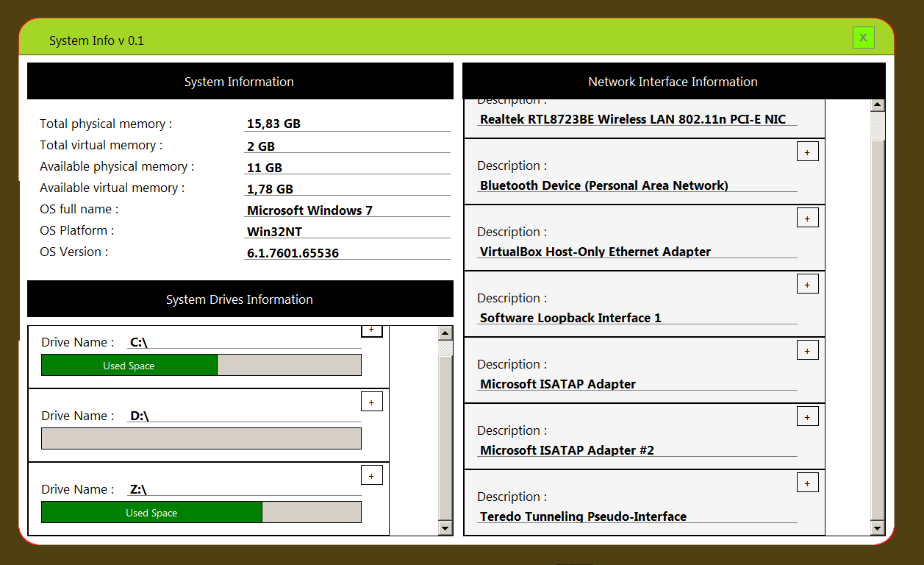Image resolution: width=924 pixels, height=565 pixels.
Task: Click the System Drives Information header
Action: pyautogui.click(x=240, y=299)
